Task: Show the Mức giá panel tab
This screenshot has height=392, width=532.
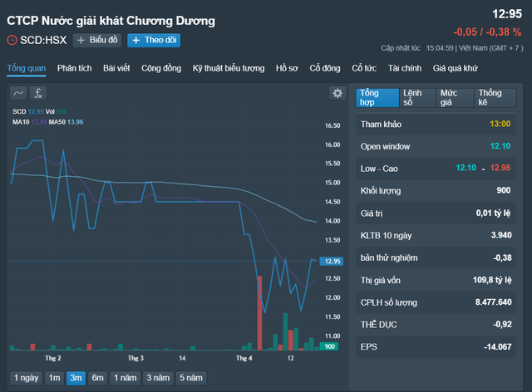Action: pos(454,98)
